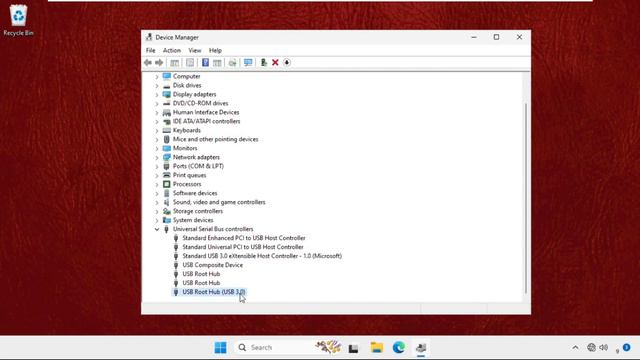
Task: Expand Sound, video and game controllers chevron
Action: [x=157, y=202]
